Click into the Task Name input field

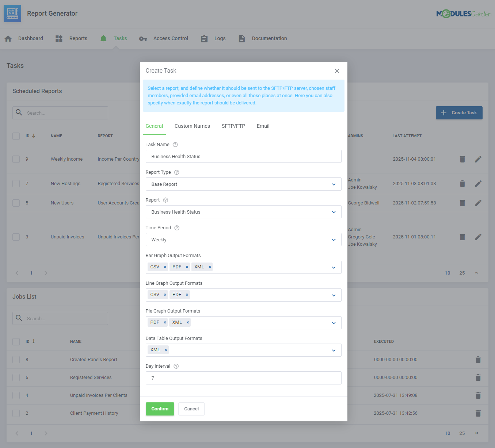pyautogui.click(x=243, y=156)
